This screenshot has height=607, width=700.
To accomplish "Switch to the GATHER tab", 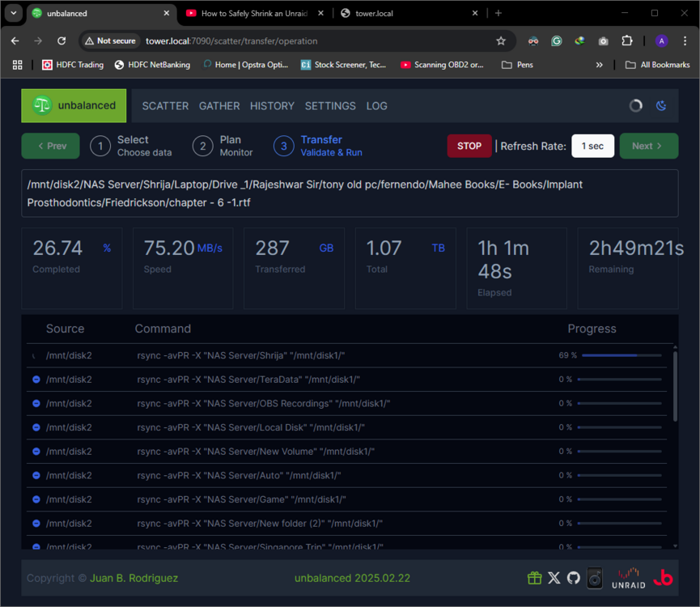I will pyautogui.click(x=219, y=106).
